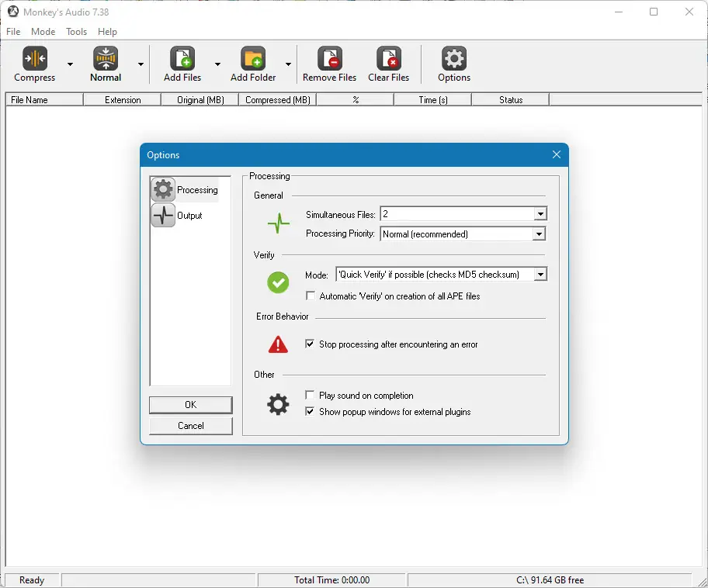Image resolution: width=708 pixels, height=588 pixels.
Task: Click the green checkmark Verify icon
Action: coord(278,282)
